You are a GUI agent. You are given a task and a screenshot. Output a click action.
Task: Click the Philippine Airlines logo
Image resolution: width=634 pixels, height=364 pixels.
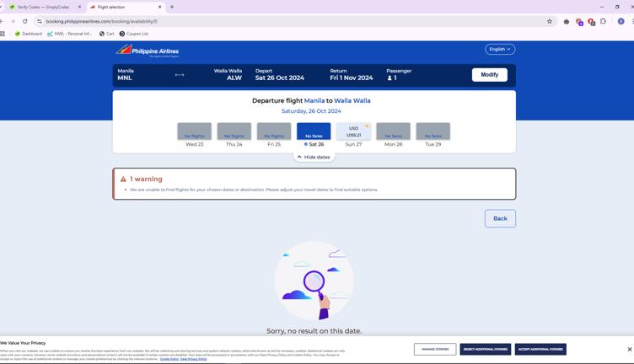coord(148,51)
